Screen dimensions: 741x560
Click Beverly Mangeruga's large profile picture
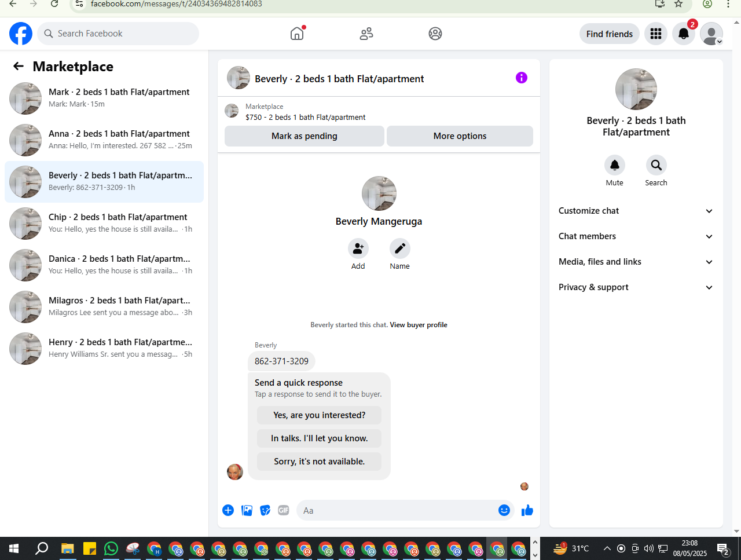click(x=379, y=193)
